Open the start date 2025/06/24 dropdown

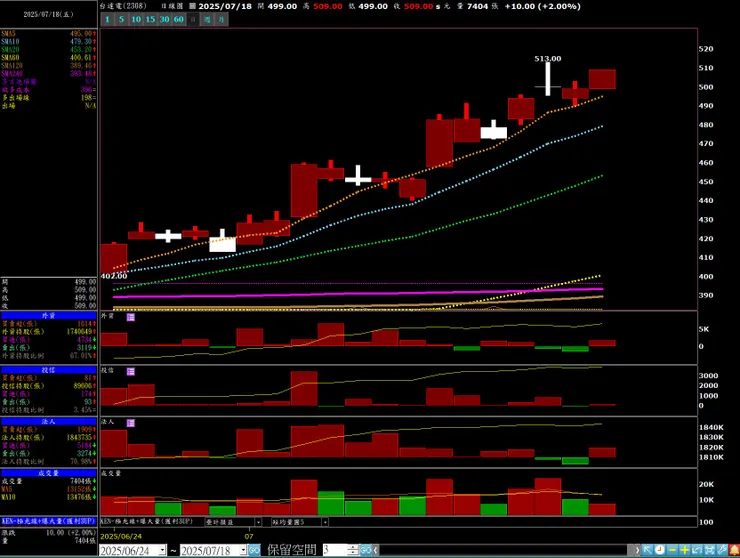(x=163, y=550)
